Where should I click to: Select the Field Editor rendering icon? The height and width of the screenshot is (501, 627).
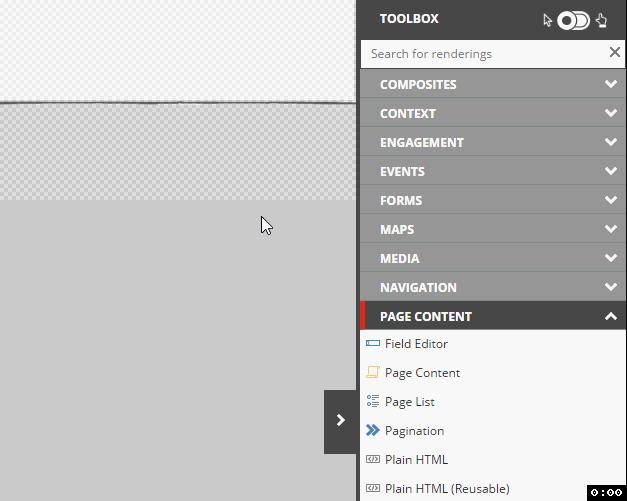[373, 343]
